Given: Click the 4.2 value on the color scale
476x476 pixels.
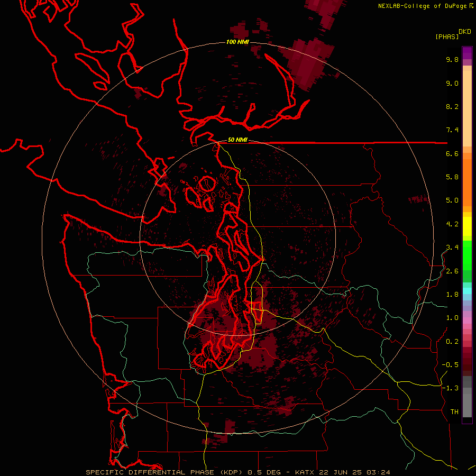Looking at the screenshot, I should tap(452, 224).
